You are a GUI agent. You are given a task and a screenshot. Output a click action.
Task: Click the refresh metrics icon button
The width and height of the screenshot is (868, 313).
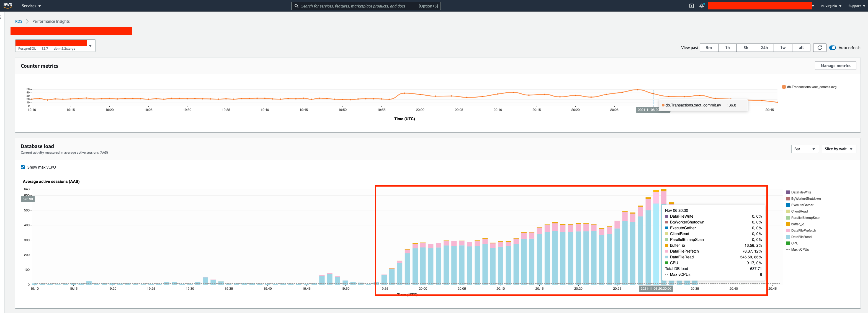[x=820, y=48]
